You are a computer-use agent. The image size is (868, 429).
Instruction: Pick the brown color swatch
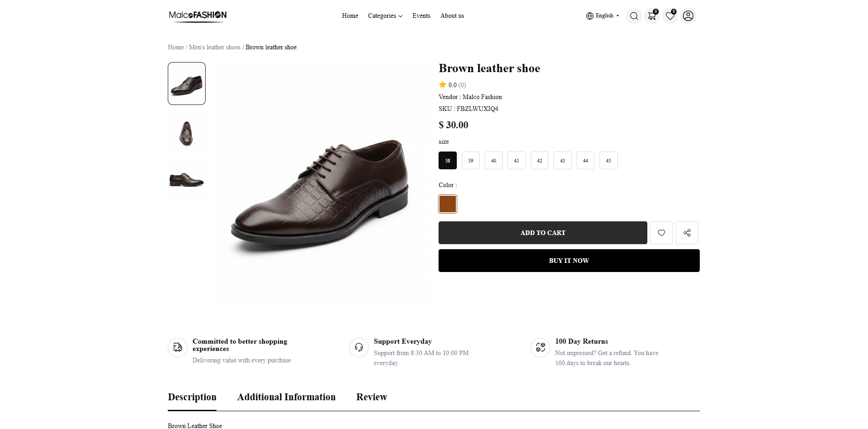click(448, 204)
